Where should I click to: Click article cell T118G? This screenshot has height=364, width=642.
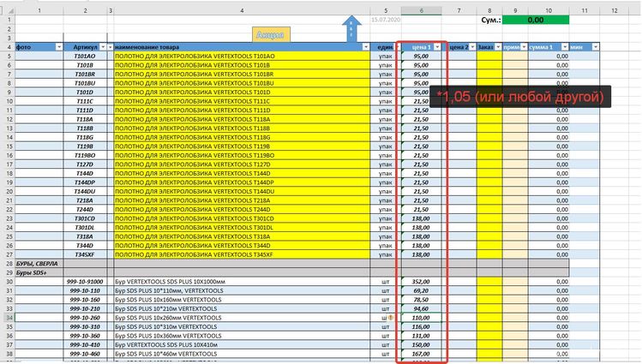click(x=85, y=137)
